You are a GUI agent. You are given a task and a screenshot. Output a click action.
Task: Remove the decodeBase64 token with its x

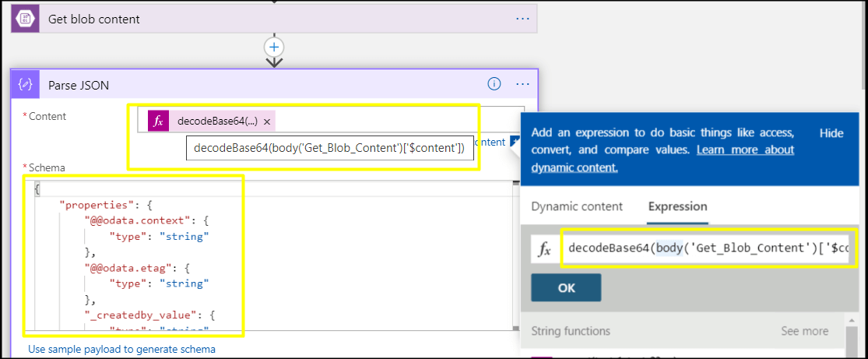point(267,121)
